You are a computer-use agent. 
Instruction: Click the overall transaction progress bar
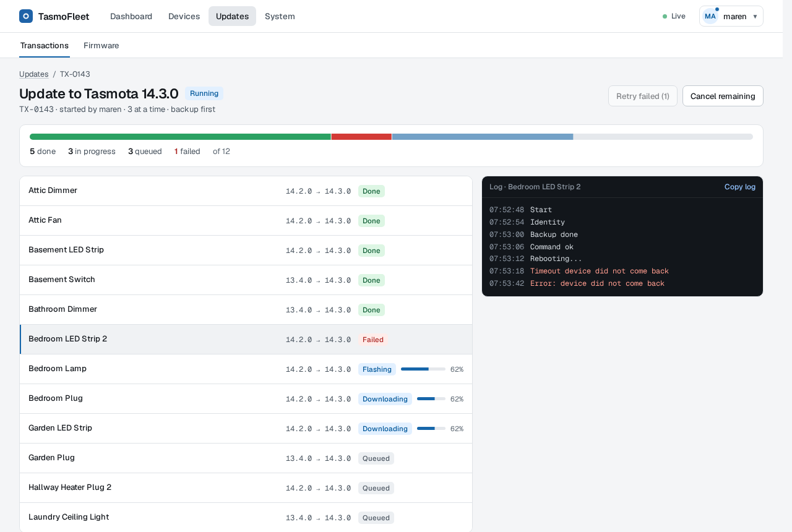[x=391, y=137]
